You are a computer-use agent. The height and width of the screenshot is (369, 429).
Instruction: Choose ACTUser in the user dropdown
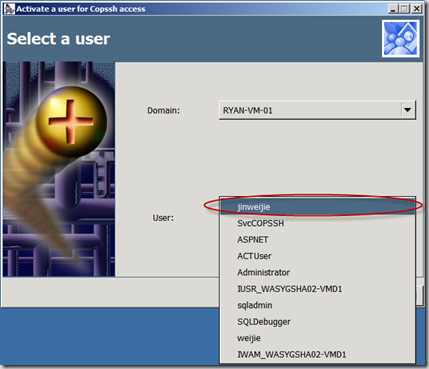[x=317, y=256]
